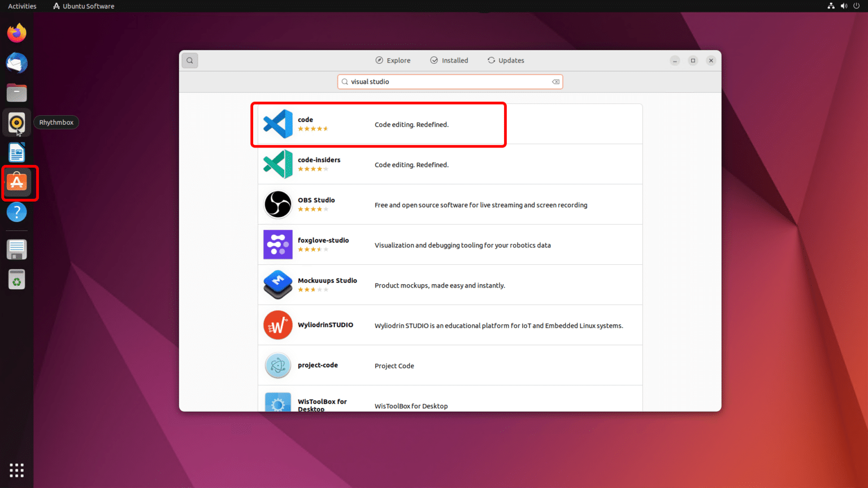This screenshot has width=868, height=488.
Task: Open the project-code listing
Action: click(450, 365)
